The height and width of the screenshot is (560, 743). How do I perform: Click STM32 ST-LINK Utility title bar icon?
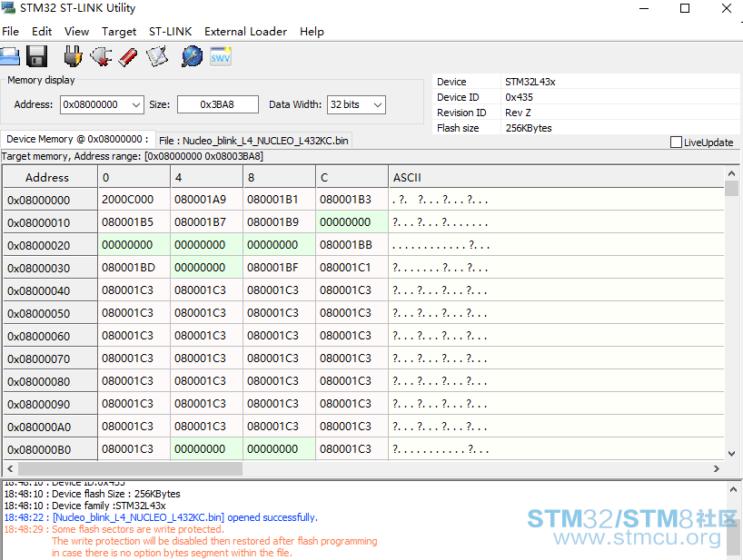8,7
